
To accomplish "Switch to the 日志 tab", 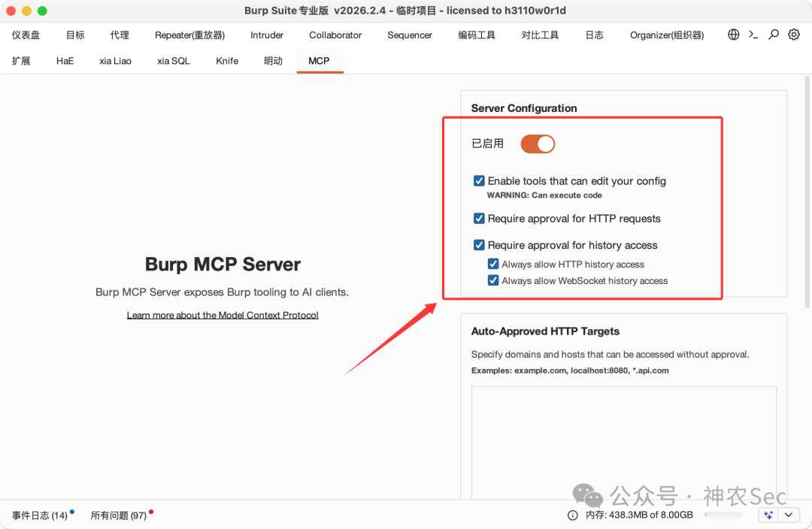I will pos(594,35).
